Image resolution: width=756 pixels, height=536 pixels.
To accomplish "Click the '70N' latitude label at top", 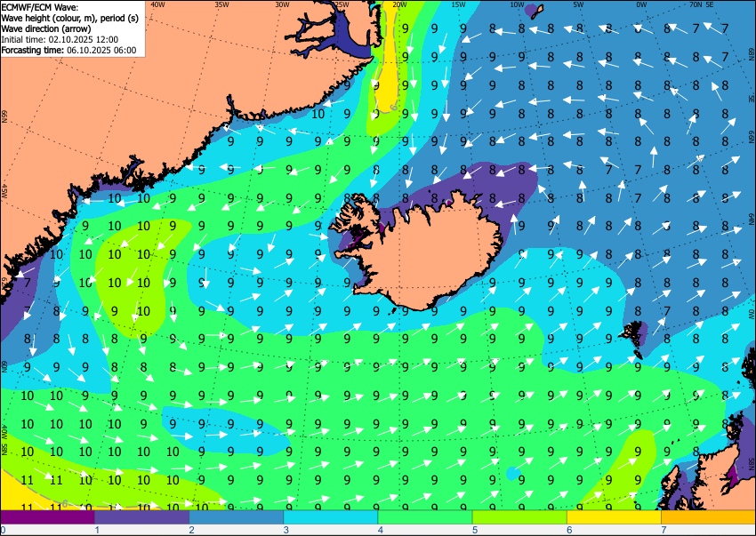I will pos(696,4).
